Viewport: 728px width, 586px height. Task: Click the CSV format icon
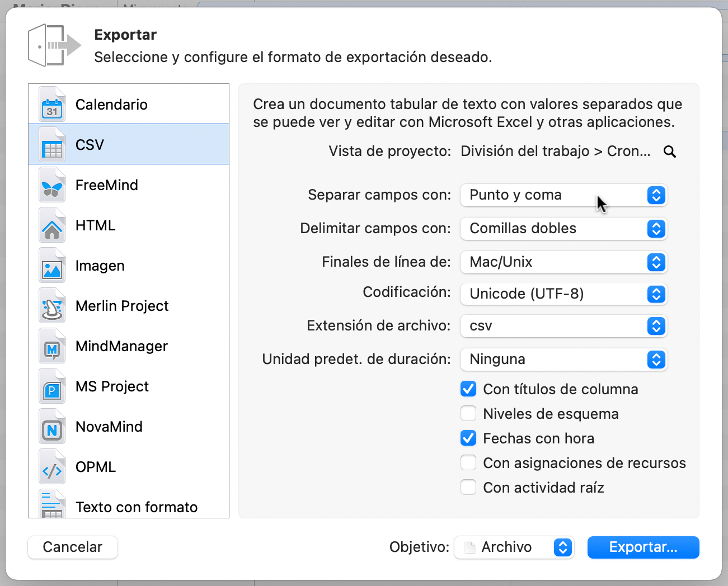[x=51, y=144]
